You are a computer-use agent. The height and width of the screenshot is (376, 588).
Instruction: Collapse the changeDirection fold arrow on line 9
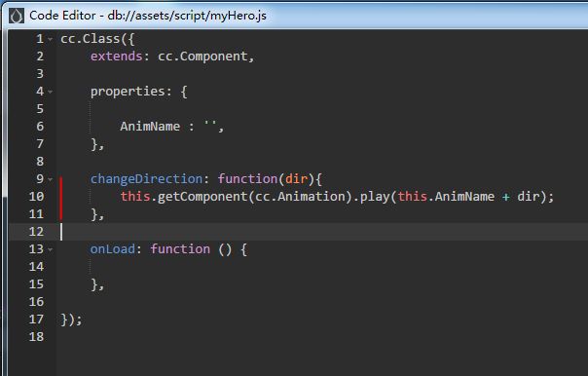click(51, 179)
